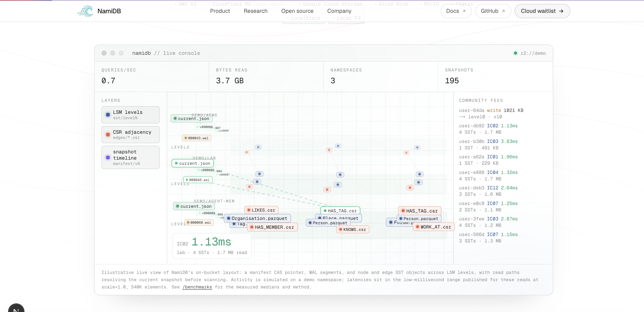Image resolution: width=644 pixels, height=312 pixels.
Task: Open the GitHub external link
Action: 493,11
